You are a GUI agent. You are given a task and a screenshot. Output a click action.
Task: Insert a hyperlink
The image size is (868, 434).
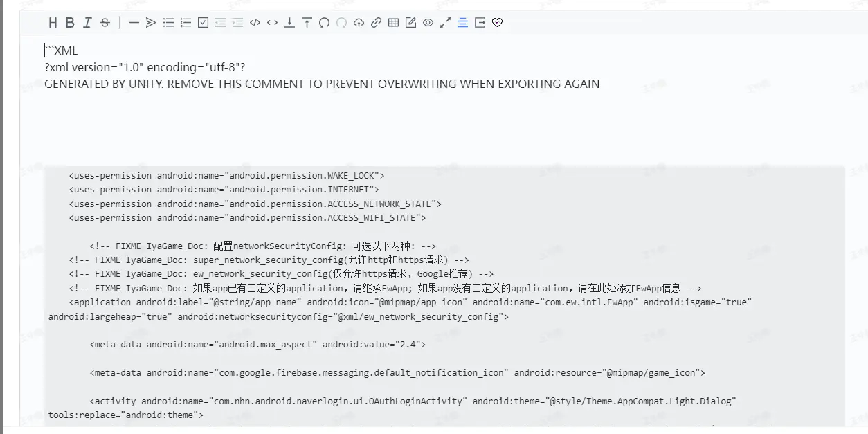376,23
